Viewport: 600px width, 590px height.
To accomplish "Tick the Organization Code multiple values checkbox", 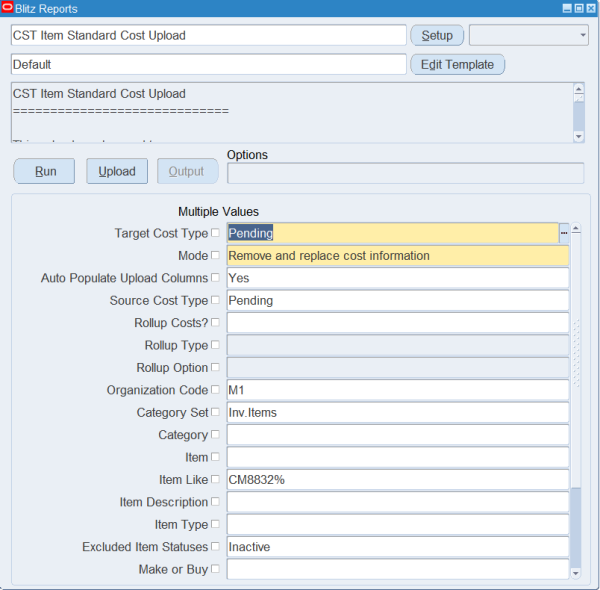I will [x=215, y=390].
